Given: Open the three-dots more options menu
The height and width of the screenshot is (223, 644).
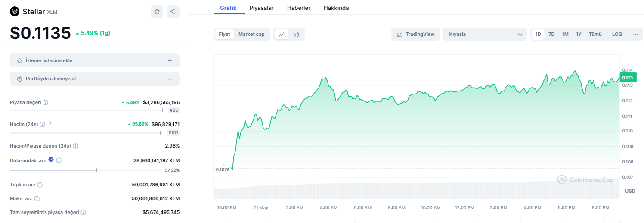Looking at the screenshot, I should tap(635, 34).
